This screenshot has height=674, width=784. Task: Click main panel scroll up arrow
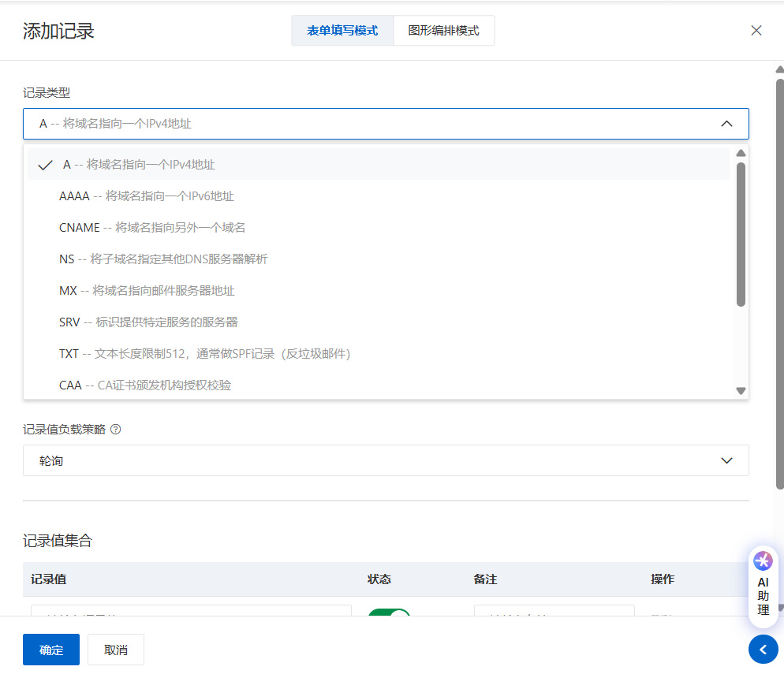click(x=779, y=69)
